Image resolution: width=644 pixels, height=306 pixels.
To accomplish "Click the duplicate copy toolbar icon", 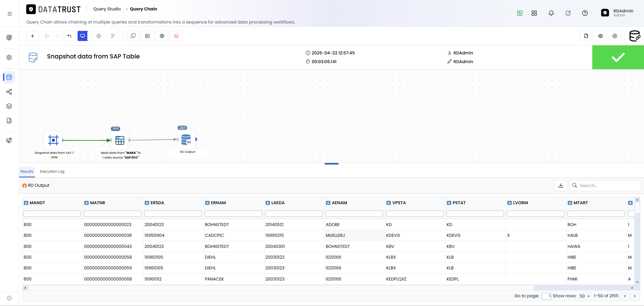I will (133, 36).
